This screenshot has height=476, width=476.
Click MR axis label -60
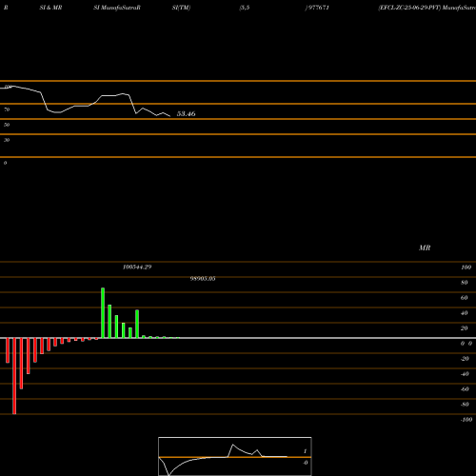click(x=465, y=389)
